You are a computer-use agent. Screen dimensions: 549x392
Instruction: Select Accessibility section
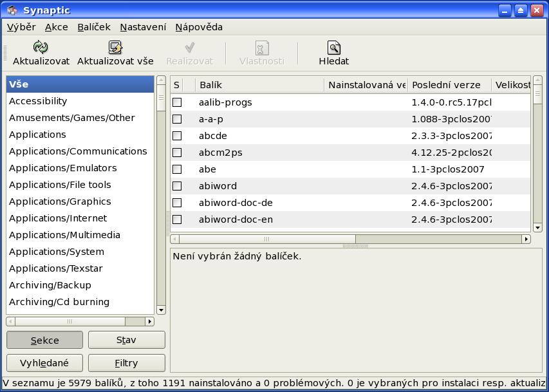[x=80, y=101]
